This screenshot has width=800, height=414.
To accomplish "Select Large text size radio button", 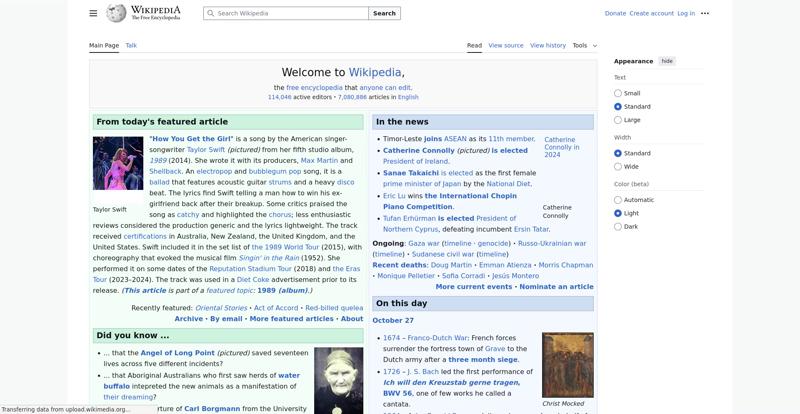I will (x=618, y=119).
